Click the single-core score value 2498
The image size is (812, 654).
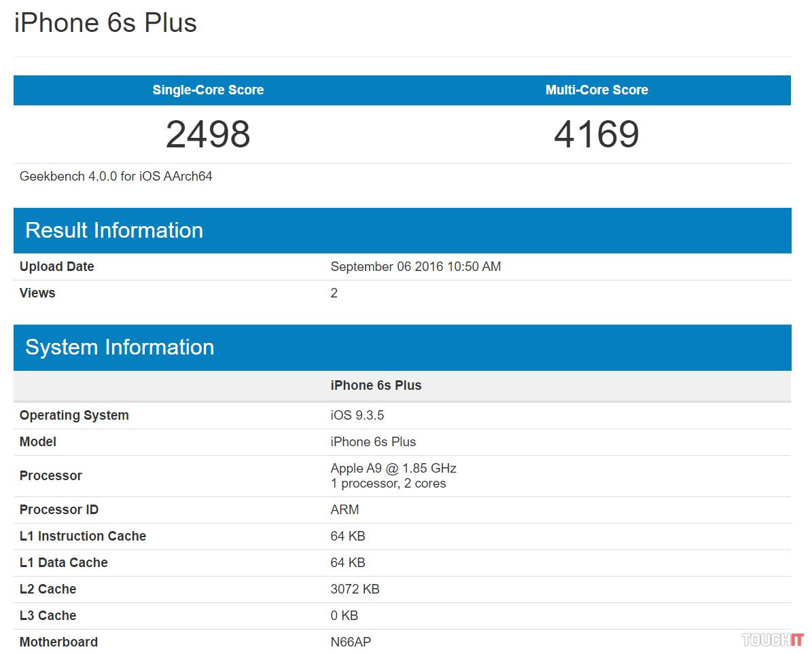coord(208,134)
